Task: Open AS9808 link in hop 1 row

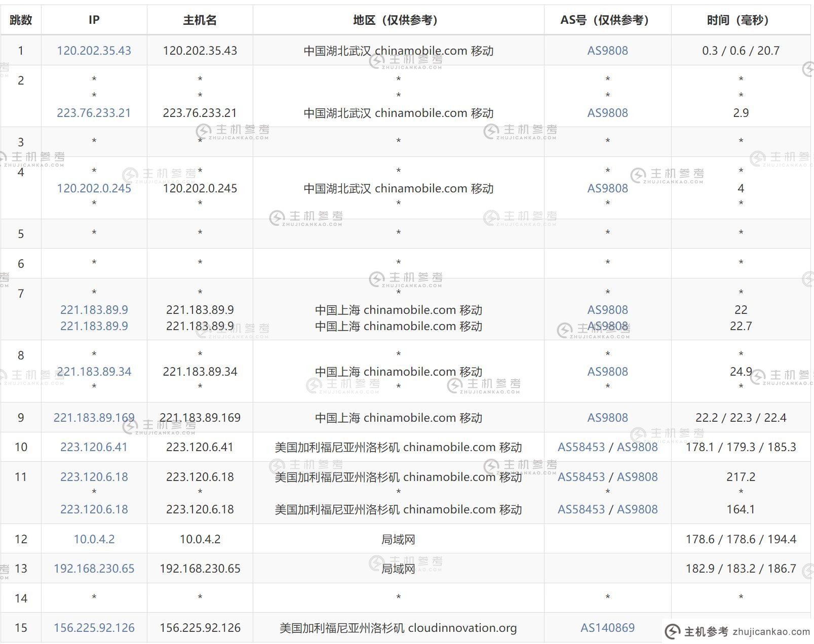Action: tap(607, 51)
